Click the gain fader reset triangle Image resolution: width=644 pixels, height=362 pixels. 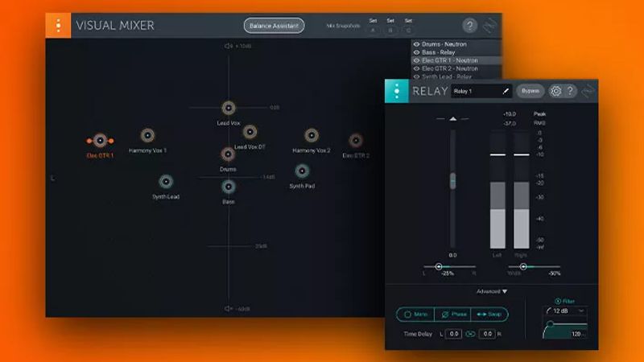click(452, 118)
